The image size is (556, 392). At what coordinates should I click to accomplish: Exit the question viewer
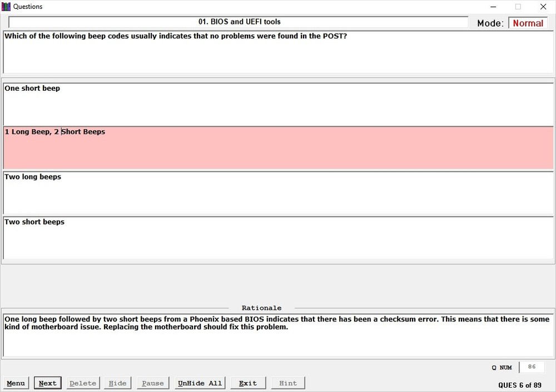(x=248, y=383)
